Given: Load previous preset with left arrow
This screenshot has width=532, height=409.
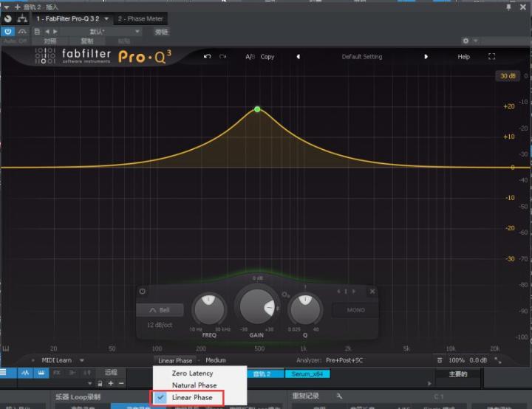Looking at the screenshot, I should (47, 32).
